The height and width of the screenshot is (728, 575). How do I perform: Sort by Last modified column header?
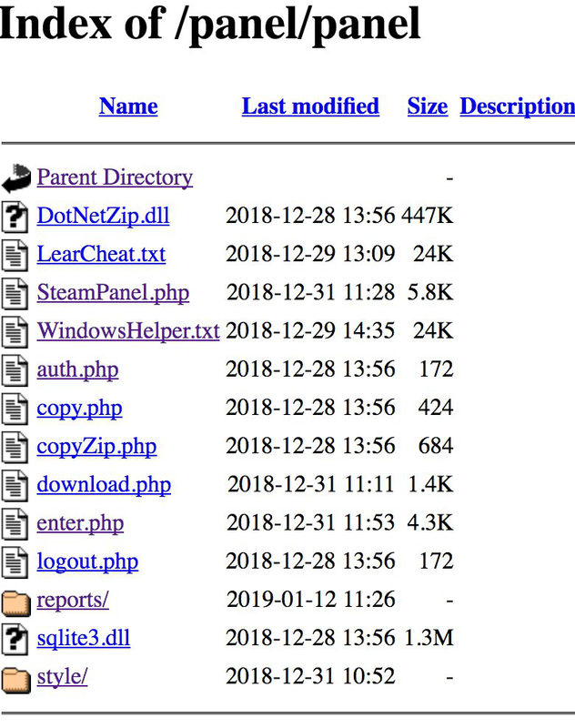point(310,106)
